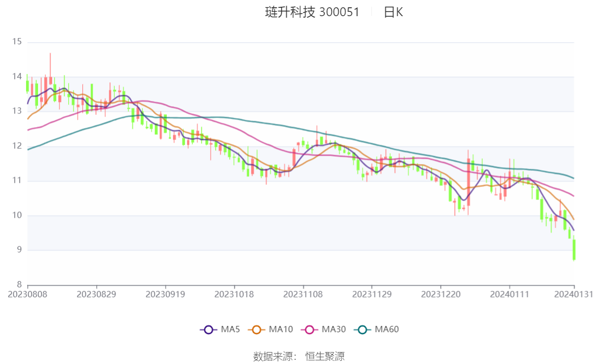Toggle the MA60 teal legend marker
Viewport: 598px width, 364px height.
(x=363, y=330)
